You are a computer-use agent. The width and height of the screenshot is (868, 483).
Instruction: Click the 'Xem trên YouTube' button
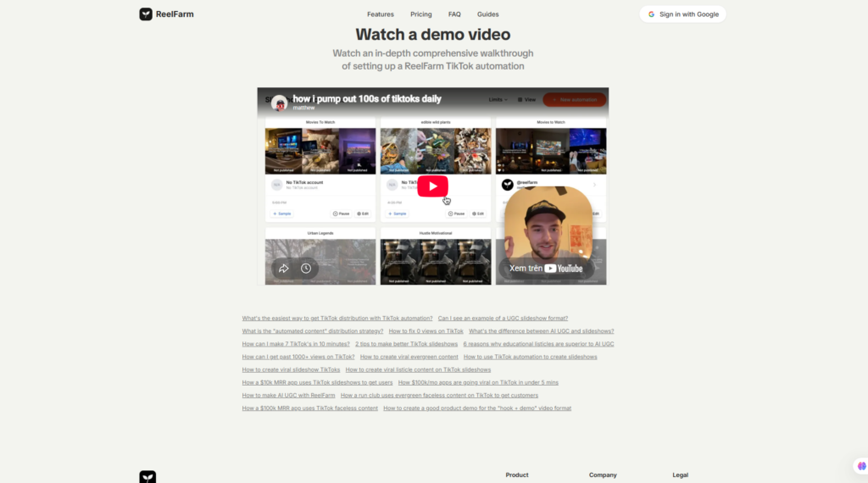[546, 269]
